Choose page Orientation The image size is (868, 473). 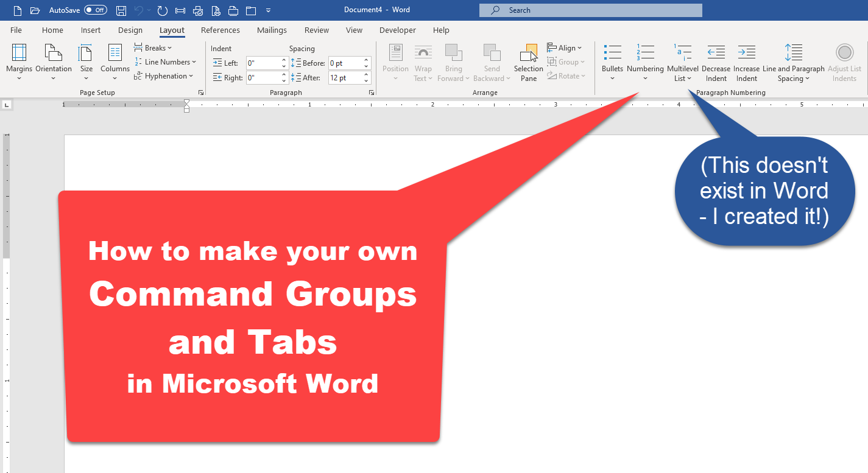tap(54, 62)
